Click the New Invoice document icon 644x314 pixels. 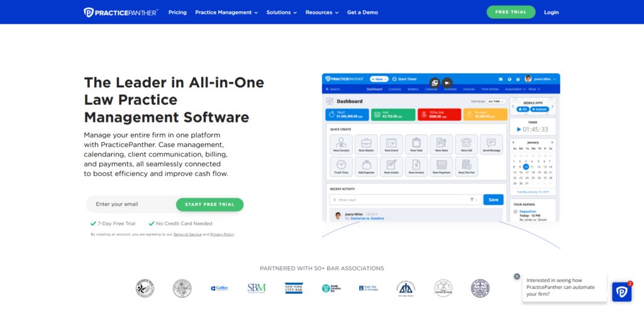tap(416, 166)
